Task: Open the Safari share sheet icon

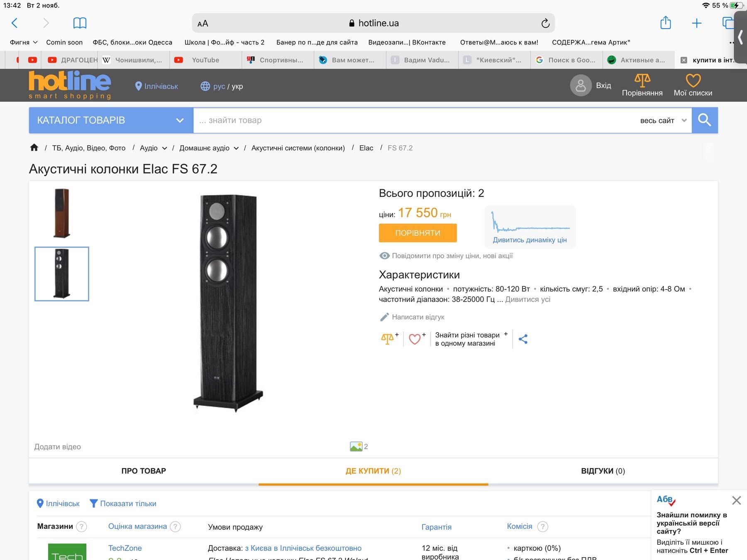Action: click(x=666, y=22)
